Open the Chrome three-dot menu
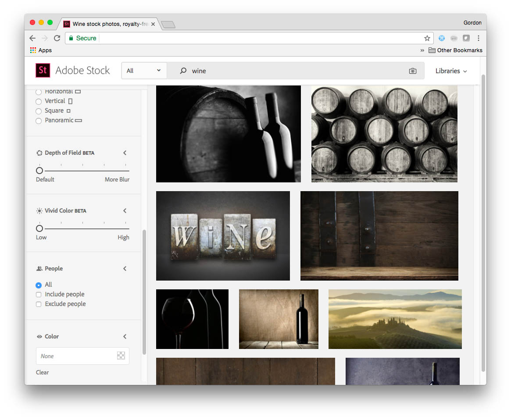This screenshot has height=420, width=511. [479, 38]
